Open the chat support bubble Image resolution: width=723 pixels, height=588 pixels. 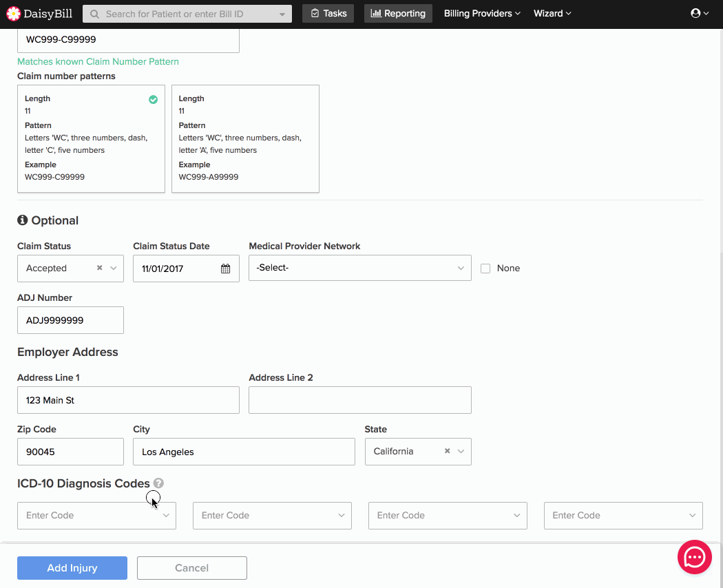click(x=694, y=557)
